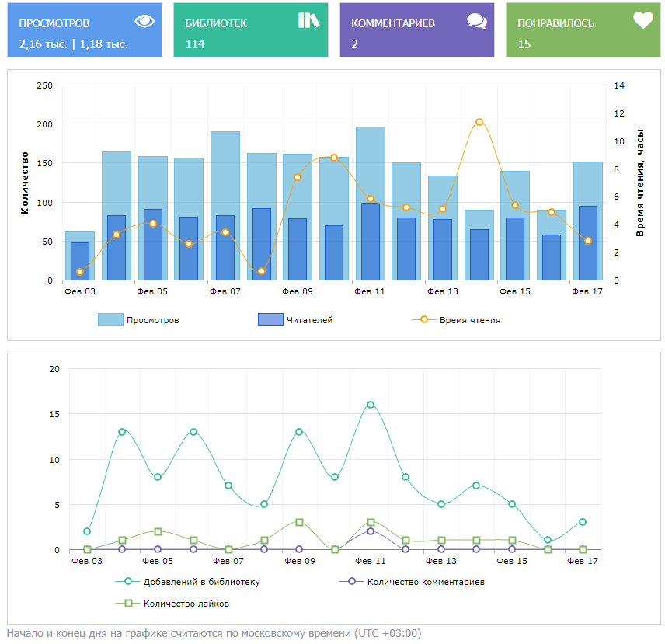
Task: Click the purple circle legend marker for Количество комментариев
Action: (x=352, y=581)
